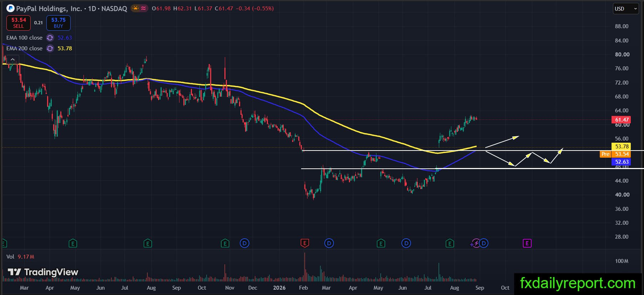644x295 pixels.
Task: Click the 76.00 price axis label
Action: coord(622,68)
